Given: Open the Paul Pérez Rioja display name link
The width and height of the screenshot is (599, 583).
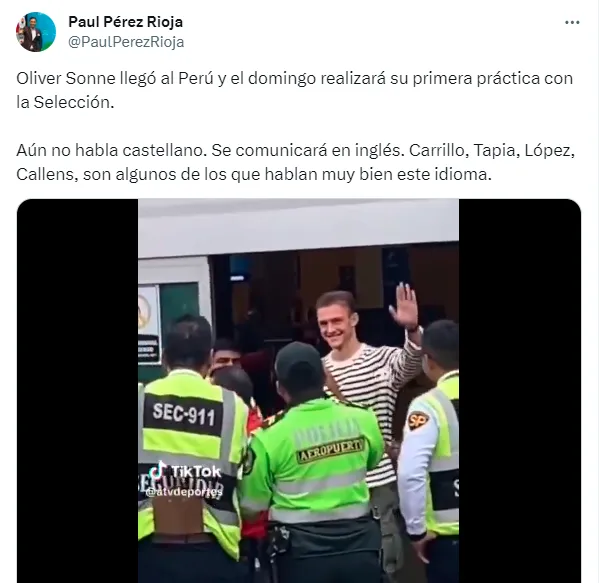Looking at the screenshot, I should [125, 22].
